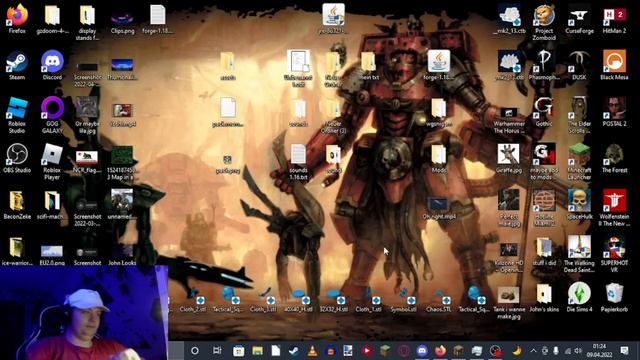
Task: Open File Explorer from the taskbar
Action: pyautogui.click(x=257, y=351)
